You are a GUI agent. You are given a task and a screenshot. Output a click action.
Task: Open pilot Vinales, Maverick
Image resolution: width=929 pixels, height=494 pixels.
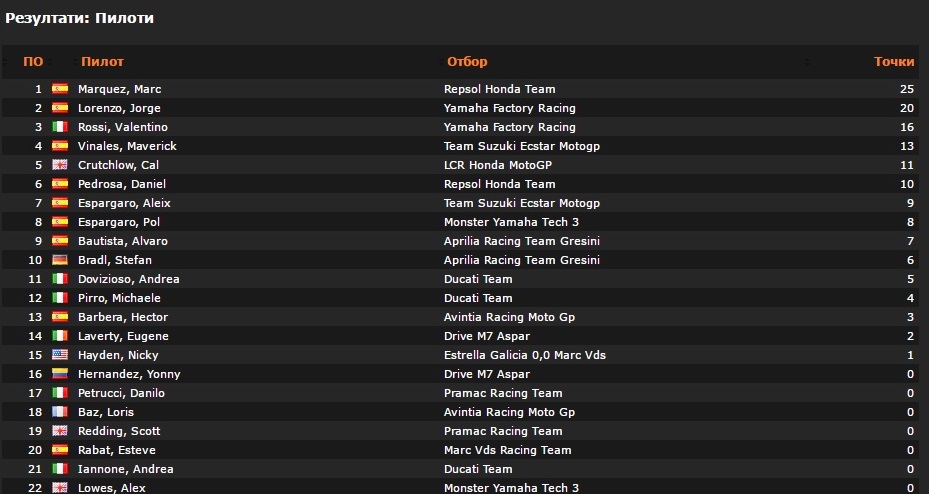click(127, 146)
